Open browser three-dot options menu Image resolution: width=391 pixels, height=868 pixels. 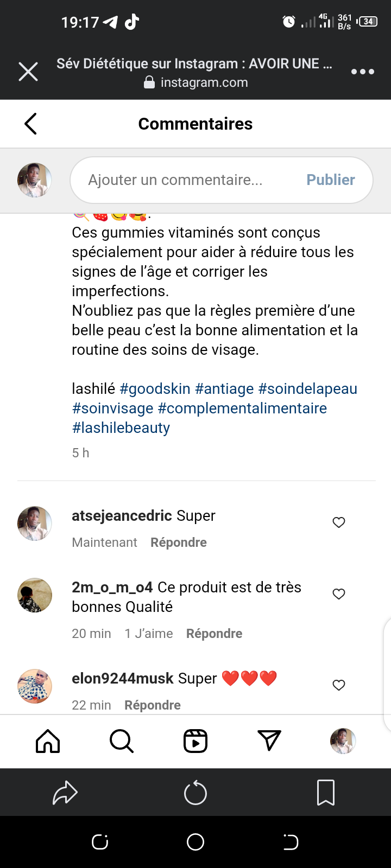[x=362, y=72]
